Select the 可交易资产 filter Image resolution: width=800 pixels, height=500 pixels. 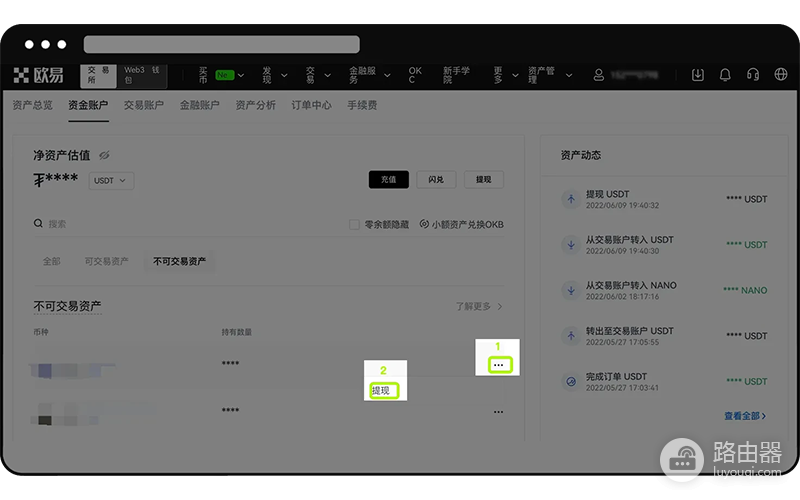pyautogui.click(x=107, y=261)
